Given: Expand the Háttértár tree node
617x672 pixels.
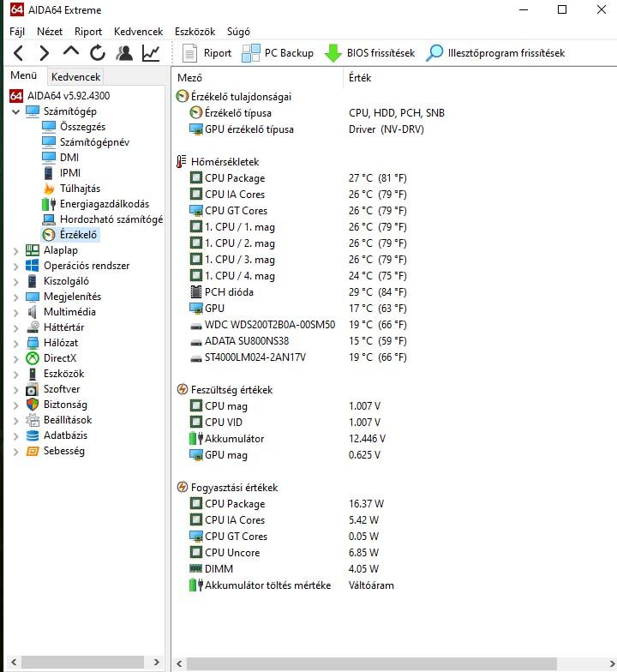Looking at the screenshot, I should pyautogui.click(x=15, y=327).
